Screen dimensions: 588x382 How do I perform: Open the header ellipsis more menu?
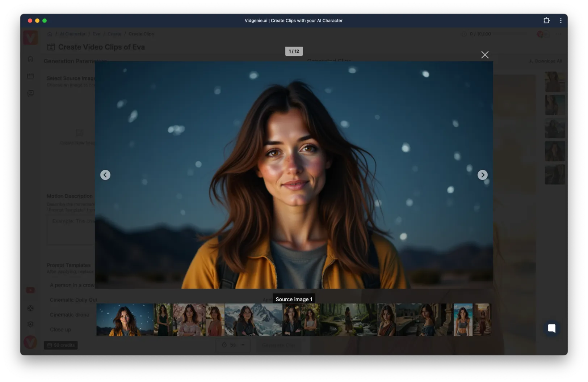click(559, 34)
